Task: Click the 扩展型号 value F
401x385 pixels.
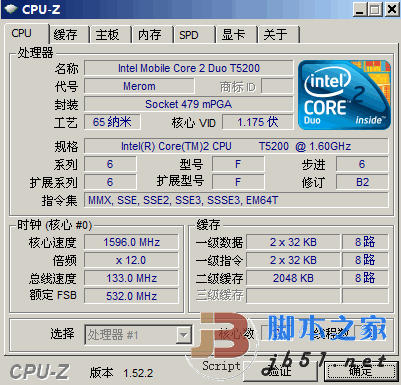Action: [238, 182]
